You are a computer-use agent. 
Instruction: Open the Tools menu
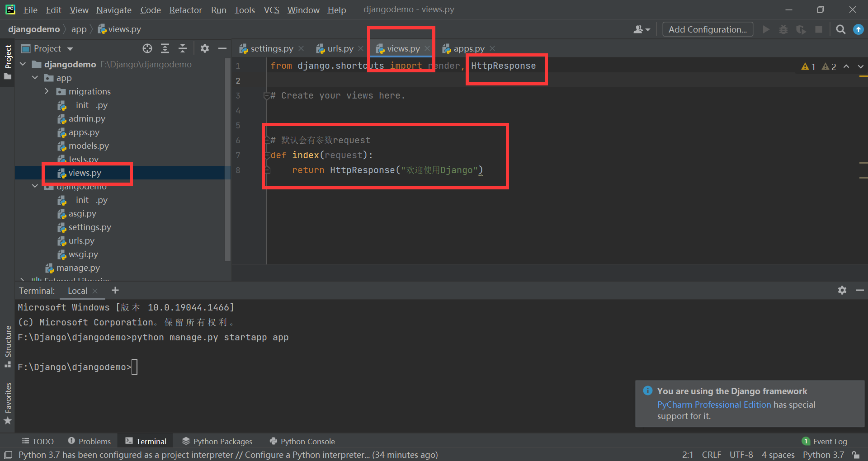tap(245, 10)
